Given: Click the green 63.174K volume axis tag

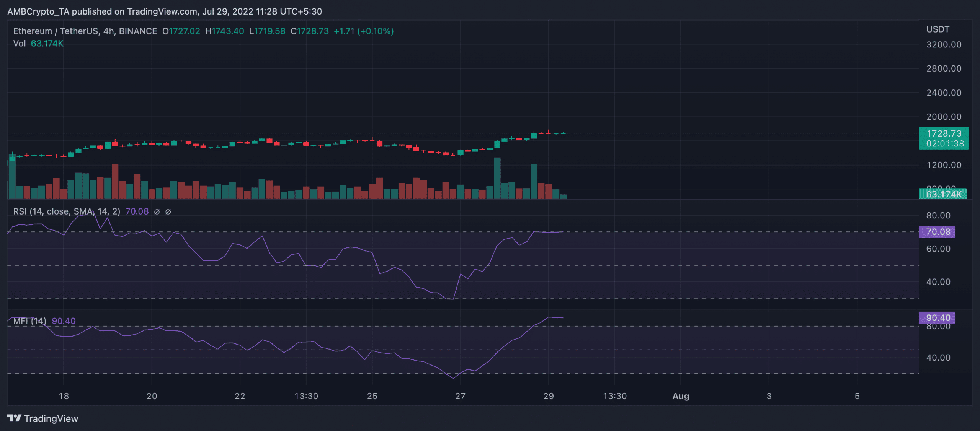Looking at the screenshot, I should tap(943, 194).
